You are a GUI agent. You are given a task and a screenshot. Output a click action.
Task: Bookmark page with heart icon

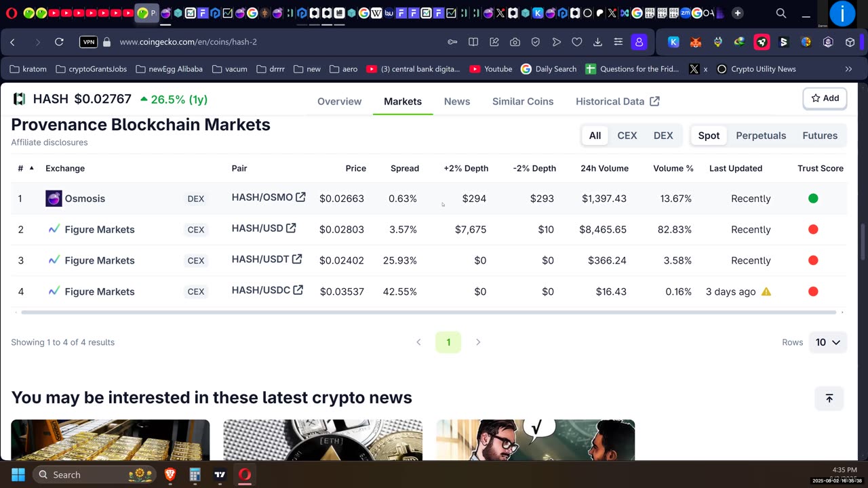tap(577, 42)
